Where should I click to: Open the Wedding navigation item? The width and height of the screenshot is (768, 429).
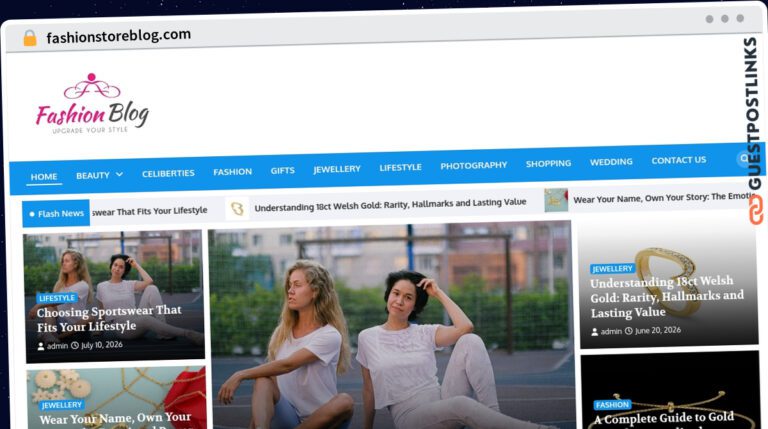click(x=611, y=162)
